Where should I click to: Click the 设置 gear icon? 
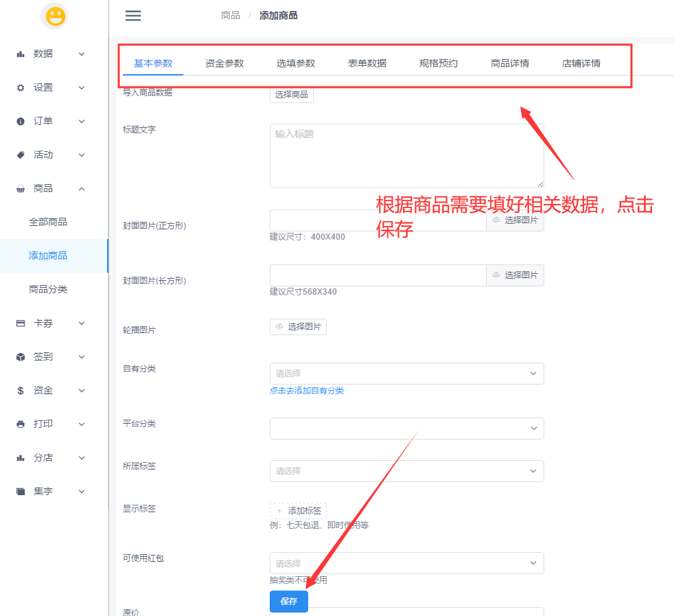(x=20, y=88)
